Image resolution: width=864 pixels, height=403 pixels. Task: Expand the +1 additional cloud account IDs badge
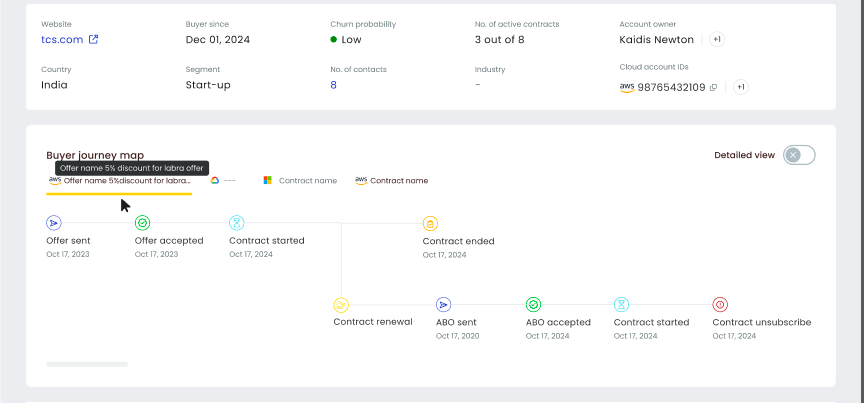(x=740, y=87)
